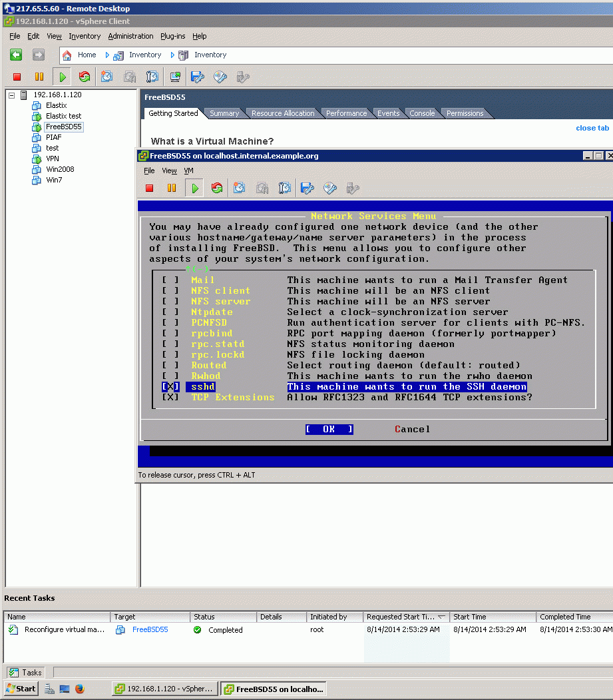Click the 'close tab' link
This screenshot has width=613, height=700.
click(592, 128)
